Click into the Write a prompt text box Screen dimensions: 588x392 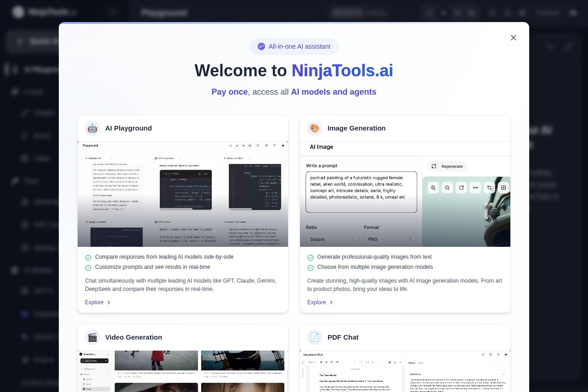361,192
